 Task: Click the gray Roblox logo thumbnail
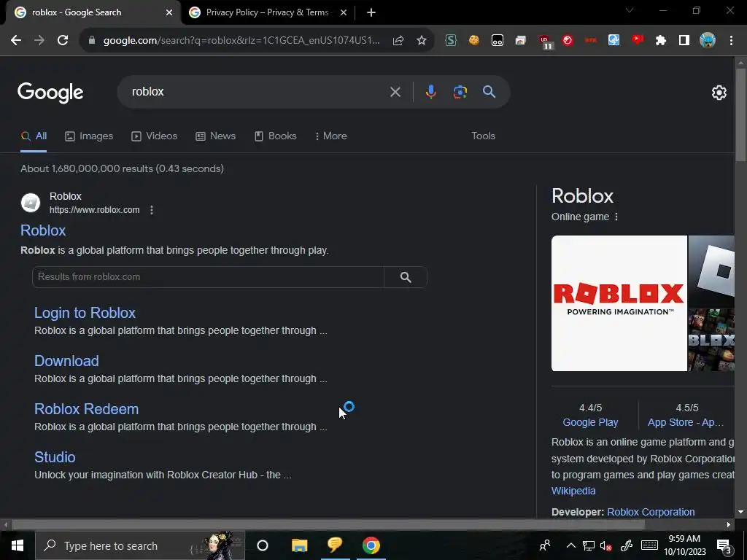pos(711,271)
